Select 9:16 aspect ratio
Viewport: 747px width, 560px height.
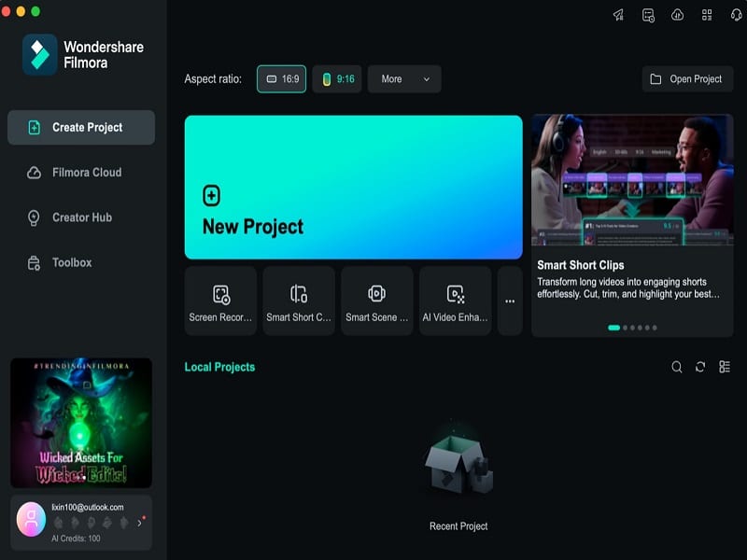coord(337,79)
